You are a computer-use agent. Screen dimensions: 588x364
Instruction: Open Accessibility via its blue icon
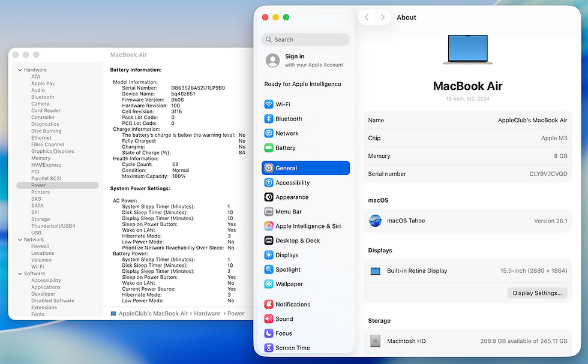pos(269,182)
